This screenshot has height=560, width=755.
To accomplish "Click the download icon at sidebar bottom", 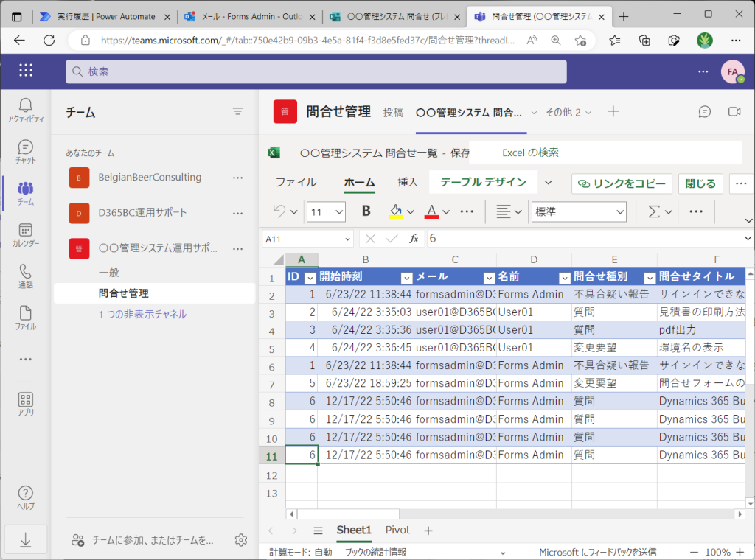I will click(26, 540).
